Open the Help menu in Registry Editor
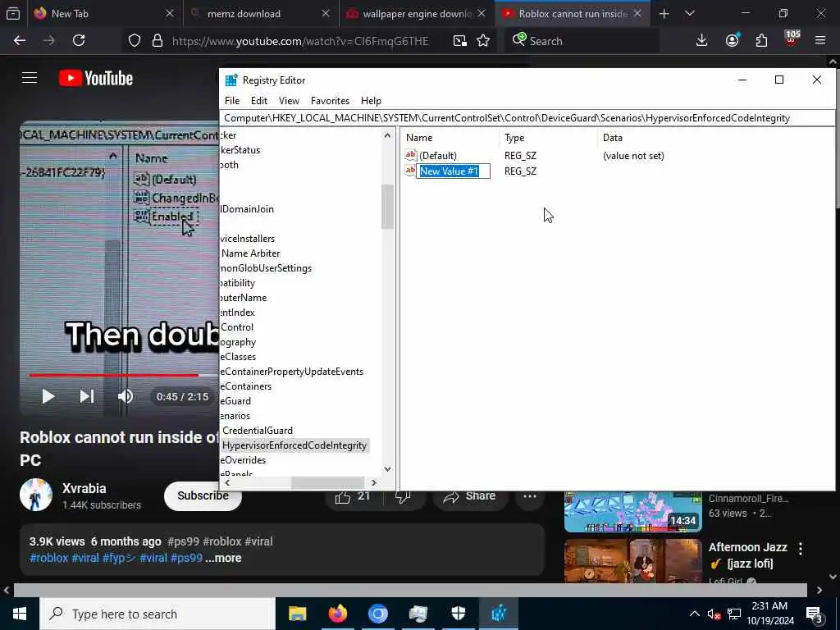 [x=371, y=101]
